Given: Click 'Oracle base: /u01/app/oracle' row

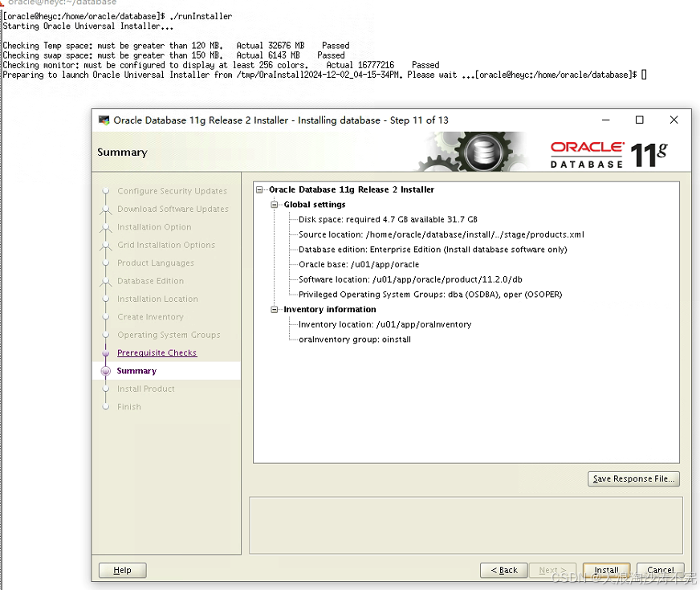Looking at the screenshot, I should 359,264.
